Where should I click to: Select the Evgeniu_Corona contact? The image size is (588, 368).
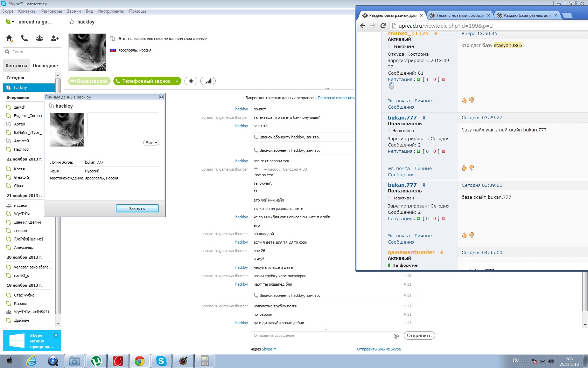coord(29,116)
